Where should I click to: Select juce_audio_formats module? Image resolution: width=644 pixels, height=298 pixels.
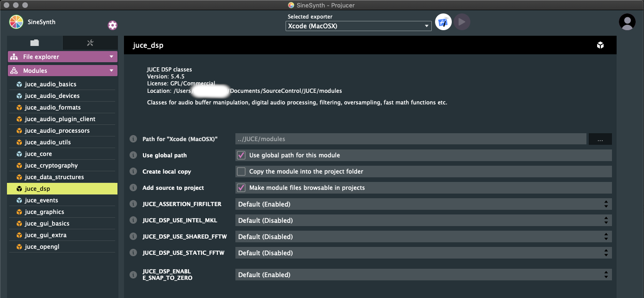click(62, 107)
